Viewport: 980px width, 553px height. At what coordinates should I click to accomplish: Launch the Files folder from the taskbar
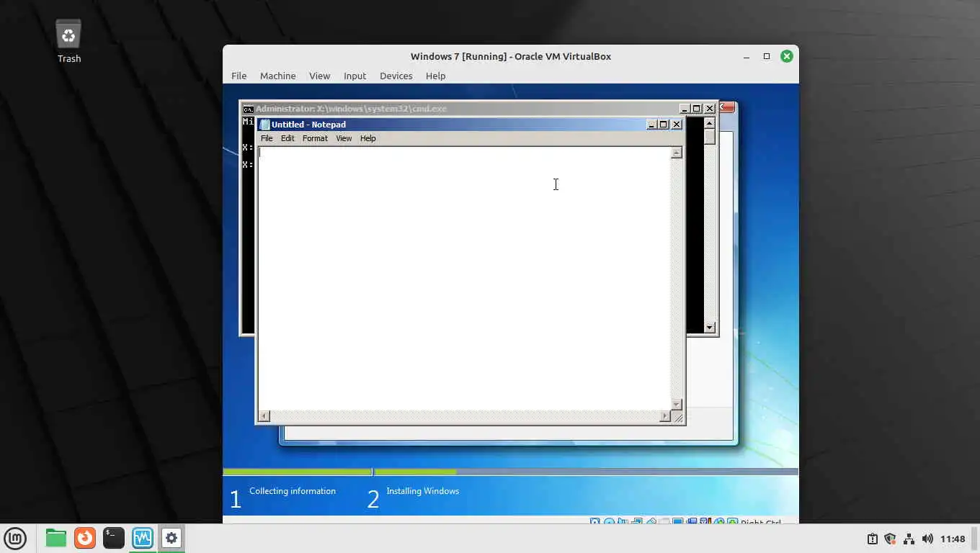point(55,538)
